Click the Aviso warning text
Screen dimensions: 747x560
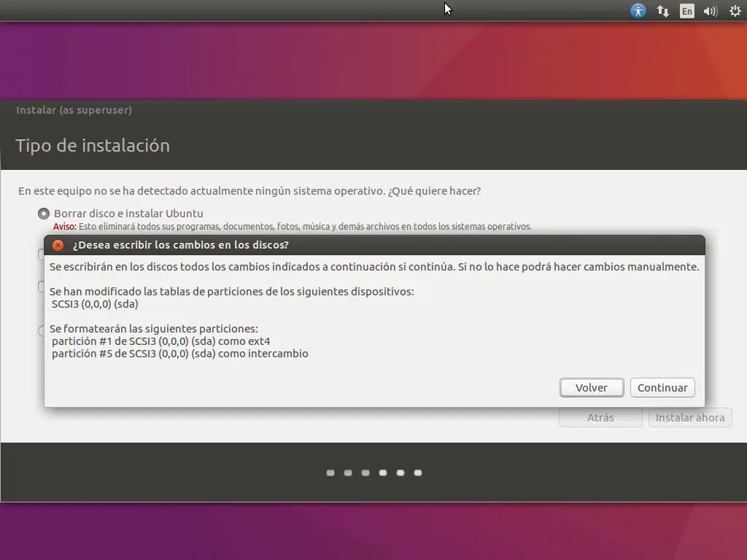[x=292, y=227]
